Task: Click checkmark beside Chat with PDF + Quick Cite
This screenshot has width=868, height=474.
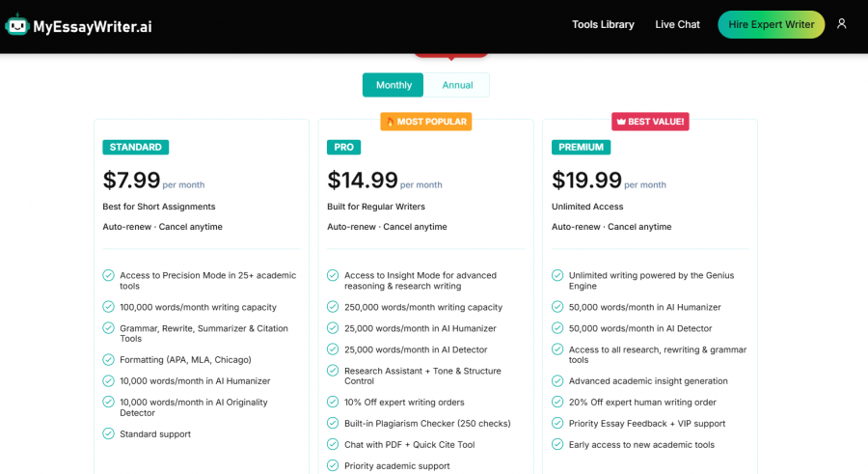Action: (333, 445)
